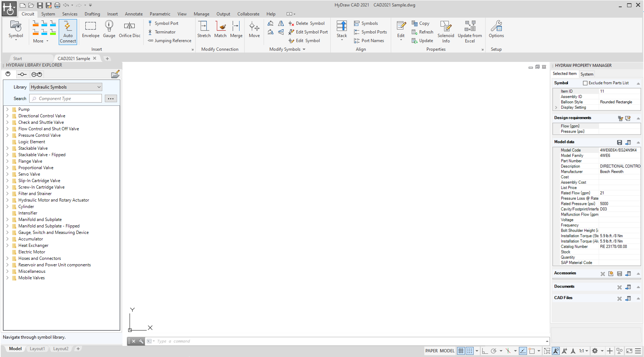
Task: Toggle grid display in status bar
Action: (461, 351)
